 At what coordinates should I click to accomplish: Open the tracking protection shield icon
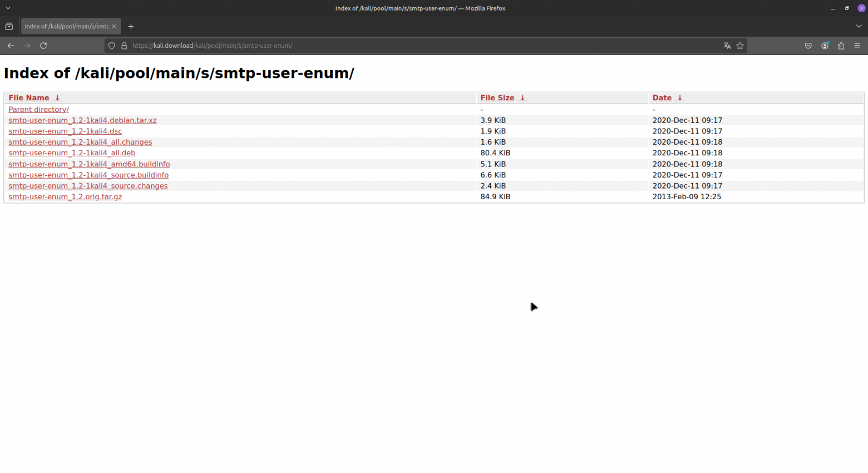[112, 46]
